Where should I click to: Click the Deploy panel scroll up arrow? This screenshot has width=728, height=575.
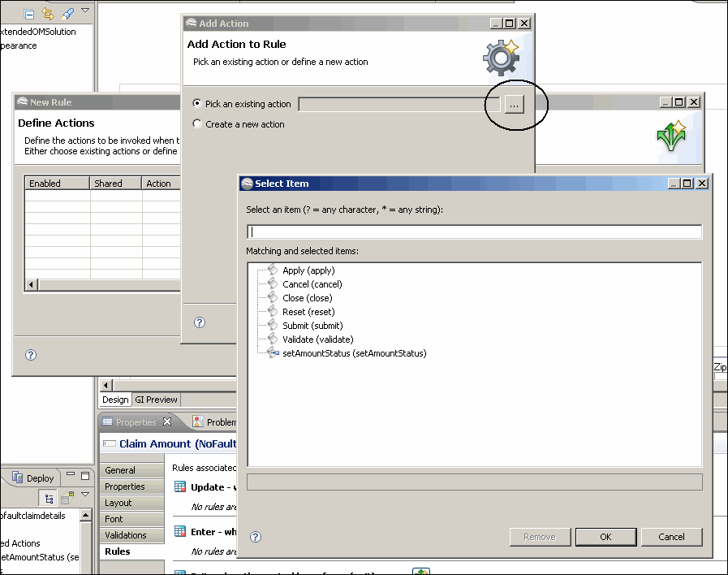(86, 515)
